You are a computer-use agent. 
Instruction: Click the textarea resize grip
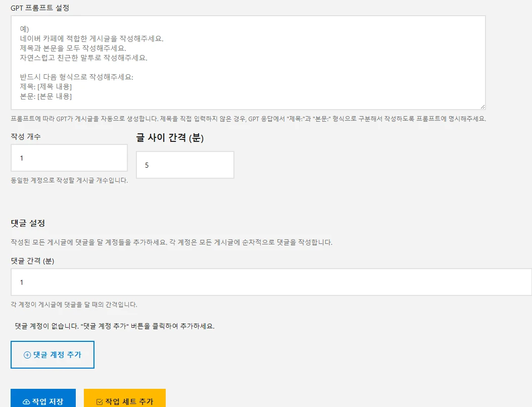pyautogui.click(x=482, y=106)
